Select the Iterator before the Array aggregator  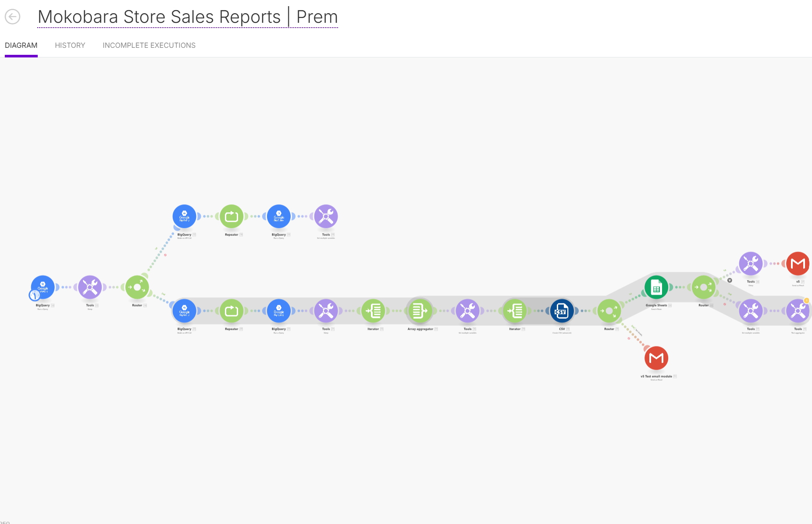373,311
